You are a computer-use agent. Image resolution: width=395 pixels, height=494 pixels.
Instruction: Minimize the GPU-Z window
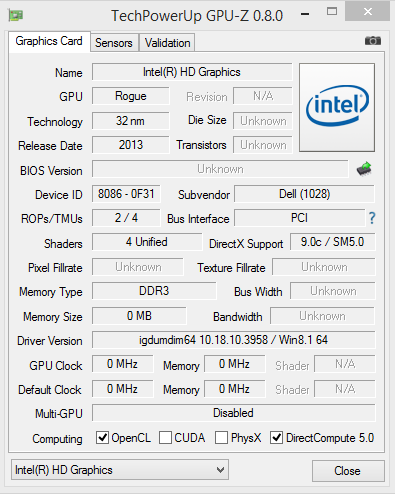(305, 14)
